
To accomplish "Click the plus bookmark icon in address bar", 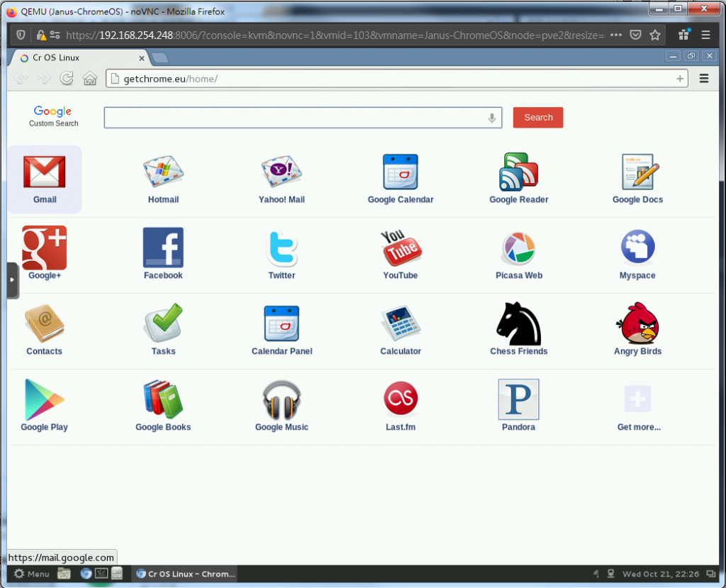I will tap(680, 79).
